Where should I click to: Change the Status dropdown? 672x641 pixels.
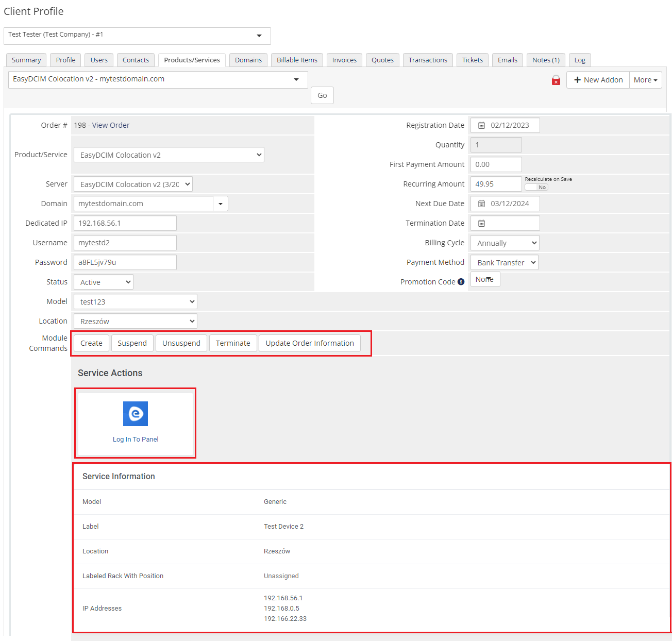[x=104, y=282]
